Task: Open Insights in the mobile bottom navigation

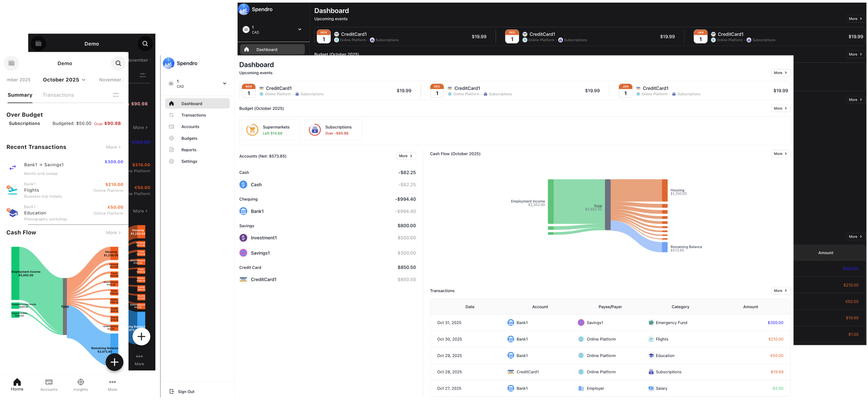Action: (x=81, y=384)
